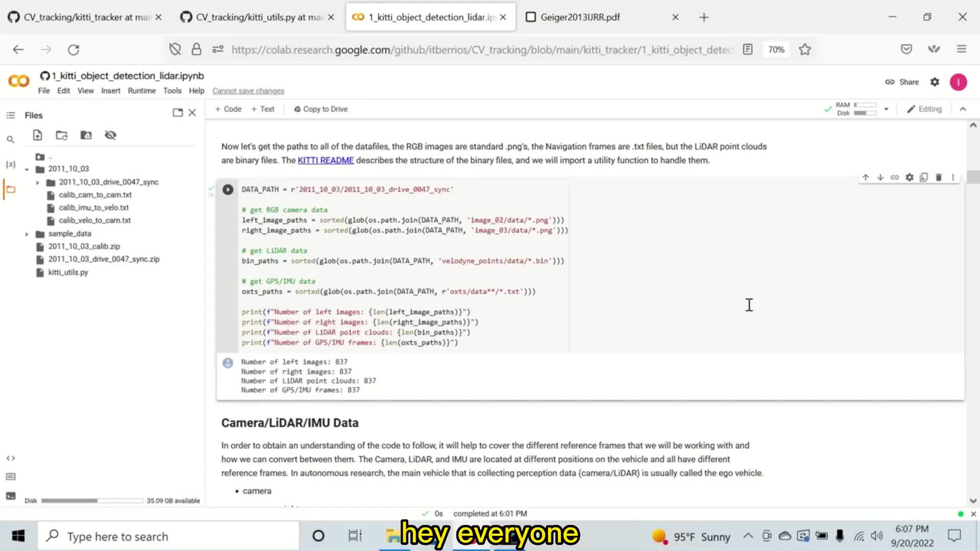Open the Help menu
This screenshot has height=551, width=980.
pos(197,91)
